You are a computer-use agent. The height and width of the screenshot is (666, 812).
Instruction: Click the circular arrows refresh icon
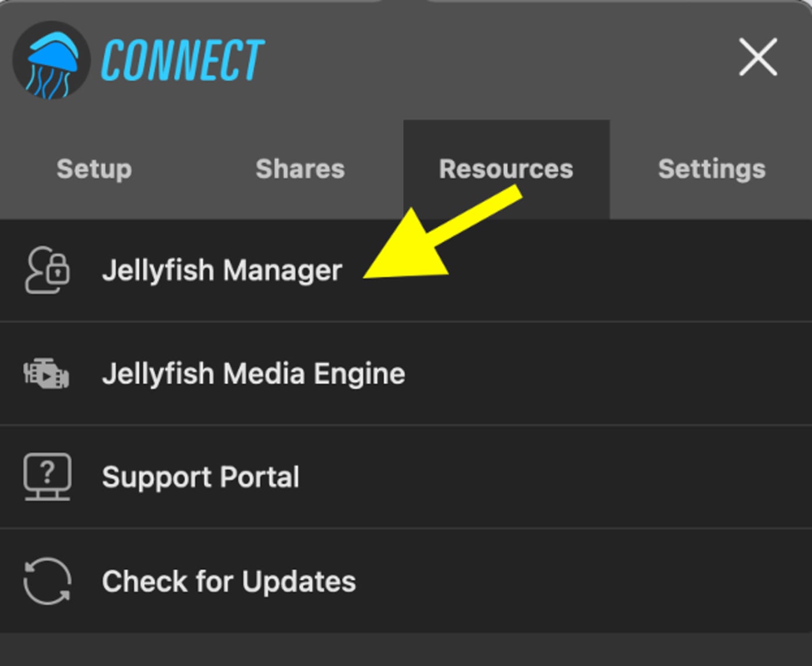coord(48,581)
